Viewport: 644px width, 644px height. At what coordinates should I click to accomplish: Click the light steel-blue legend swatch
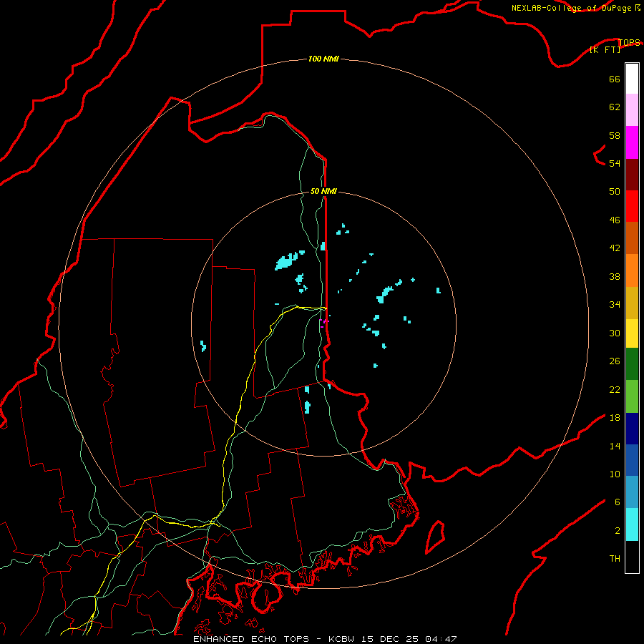[632, 492]
